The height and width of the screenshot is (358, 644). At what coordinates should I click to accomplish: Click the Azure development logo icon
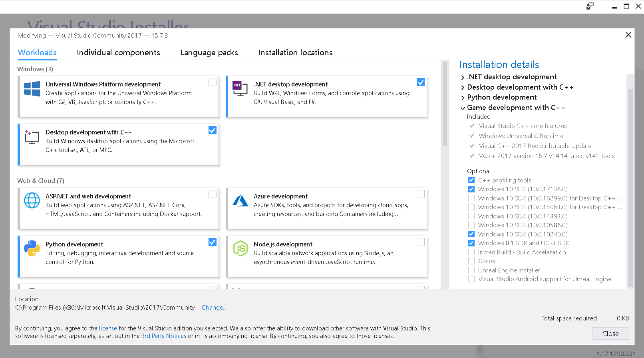point(240,200)
